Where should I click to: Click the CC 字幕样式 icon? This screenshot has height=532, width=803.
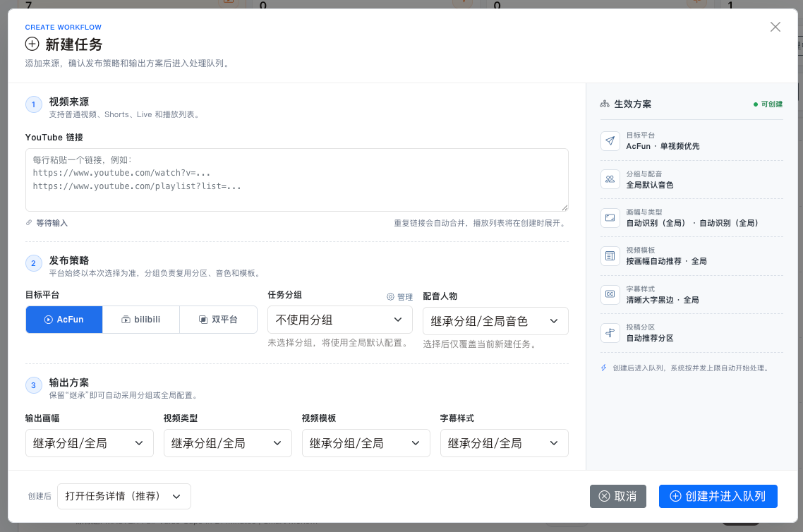click(x=610, y=294)
